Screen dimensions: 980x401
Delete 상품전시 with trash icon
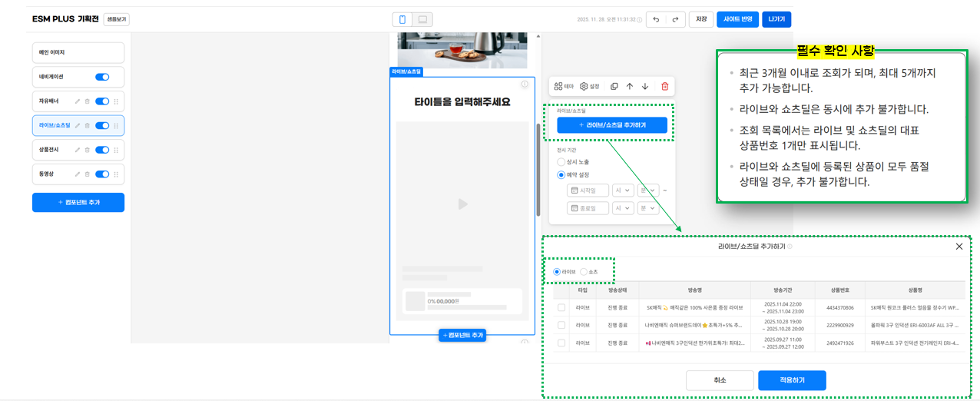point(87,150)
